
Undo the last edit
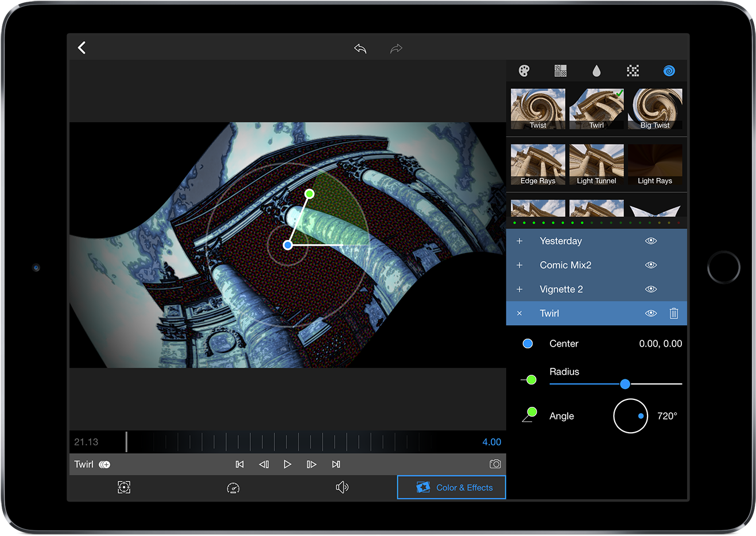(x=360, y=49)
